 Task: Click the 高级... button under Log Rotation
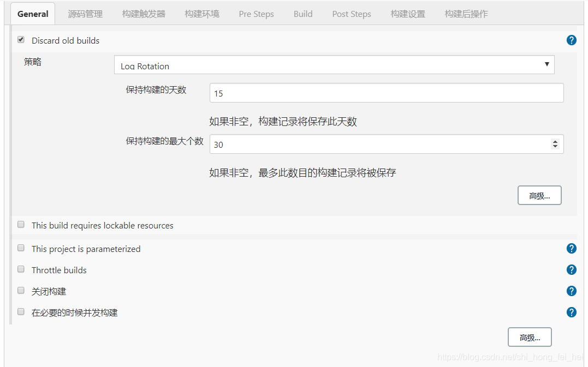click(539, 195)
